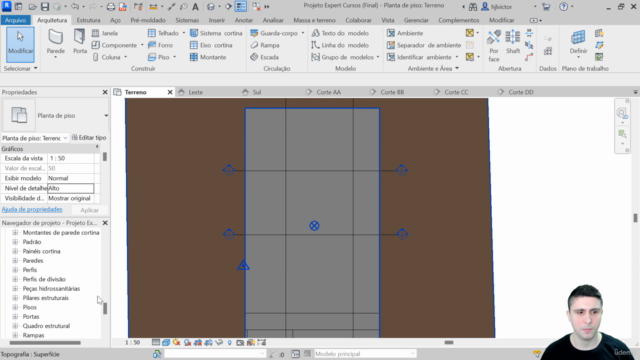Open Ajuda de propriedades link
The height and width of the screenshot is (360, 640).
coord(32,209)
